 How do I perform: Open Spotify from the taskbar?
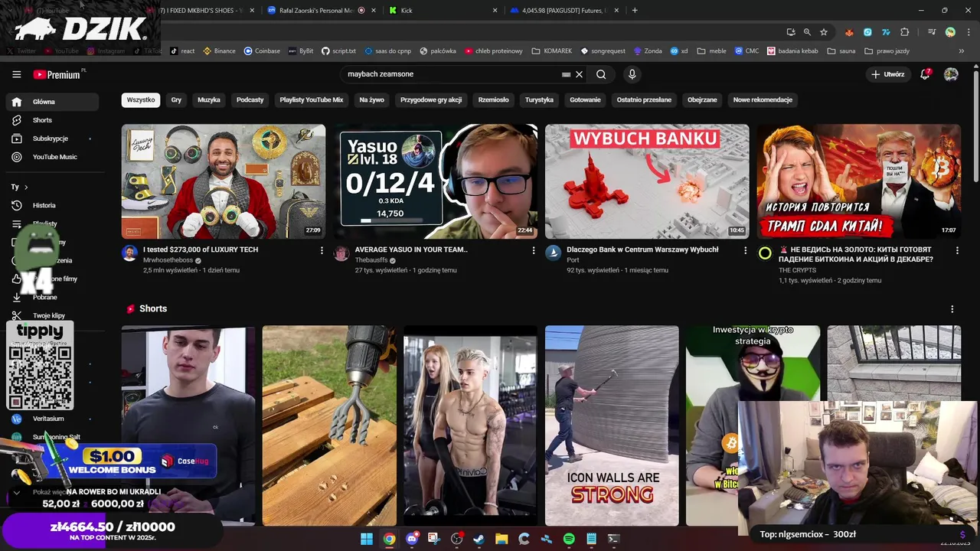[569, 539]
